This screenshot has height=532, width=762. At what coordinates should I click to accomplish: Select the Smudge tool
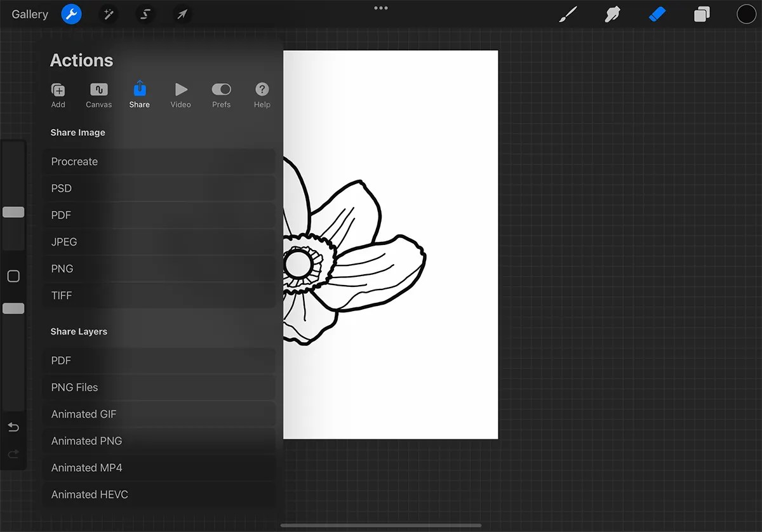612,14
